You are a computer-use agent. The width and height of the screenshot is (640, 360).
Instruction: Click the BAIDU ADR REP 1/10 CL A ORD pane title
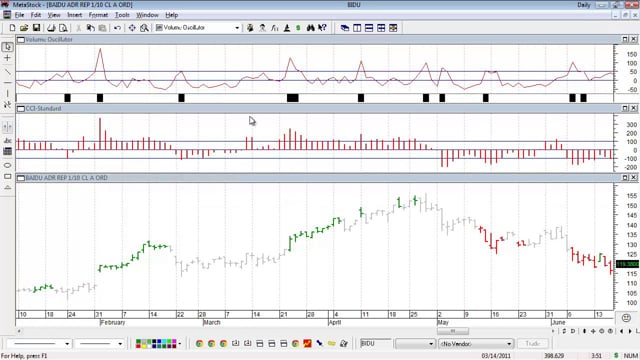(x=67, y=178)
